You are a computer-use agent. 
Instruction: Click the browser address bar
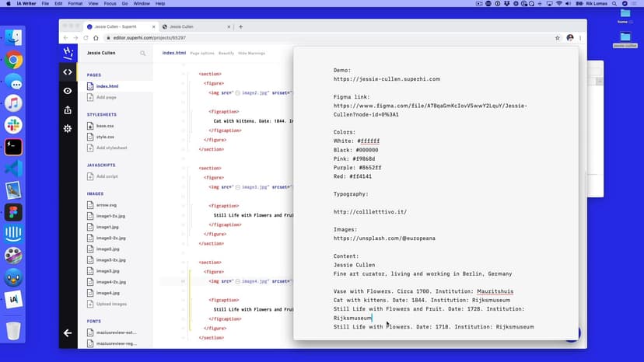coord(311,37)
